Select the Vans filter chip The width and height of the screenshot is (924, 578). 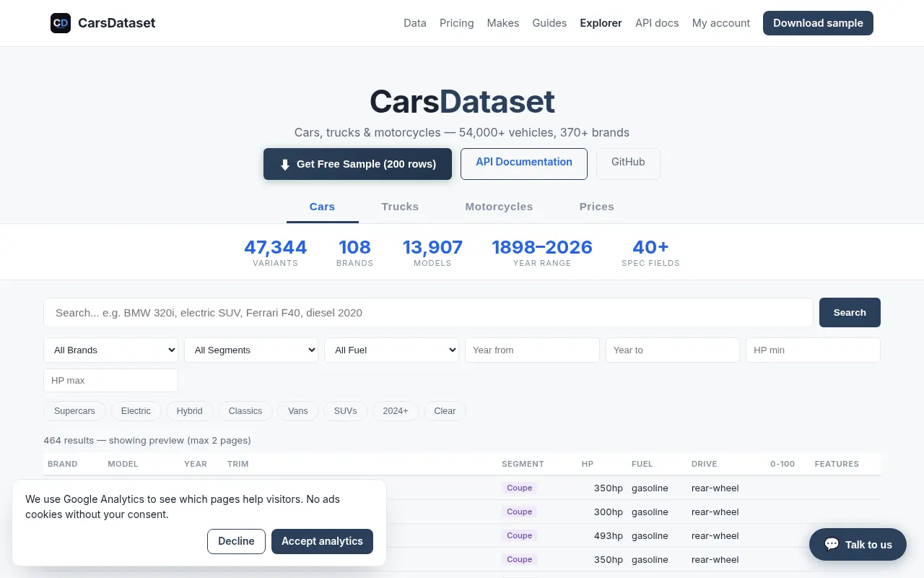(298, 411)
